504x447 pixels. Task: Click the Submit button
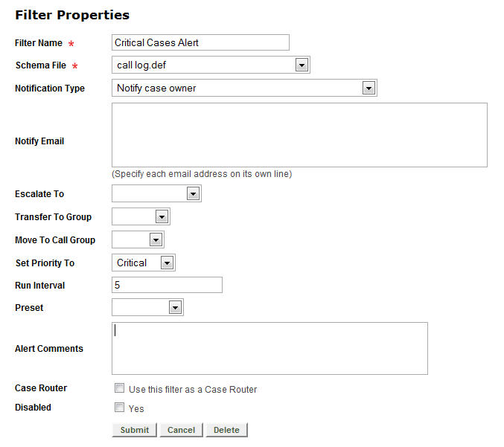tap(135, 430)
